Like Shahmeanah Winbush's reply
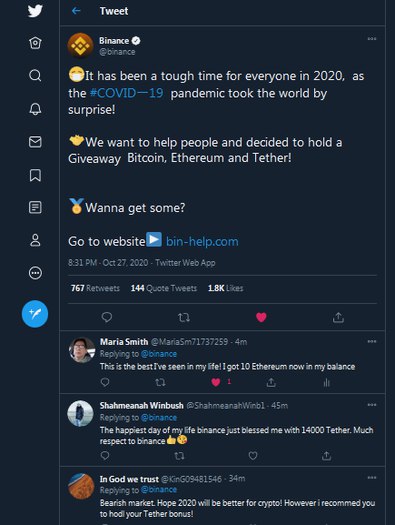 [x=253, y=455]
